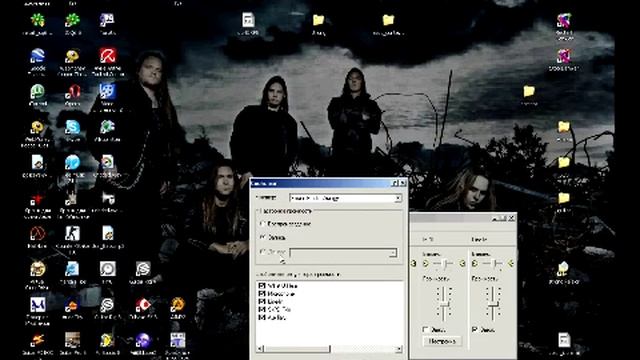The height and width of the screenshot is (360, 640).
Task: Launch the Opera browser shortcut
Action: pos(73,92)
